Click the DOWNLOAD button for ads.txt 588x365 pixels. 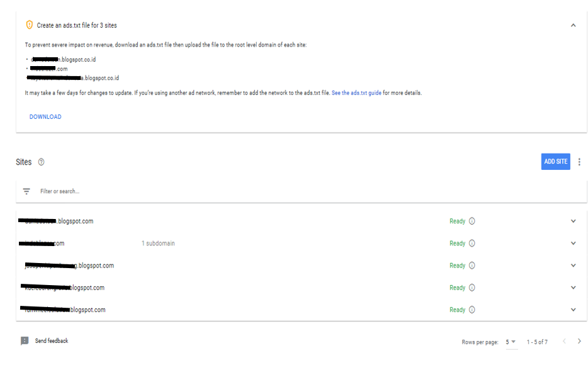click(x=45, y=117)
